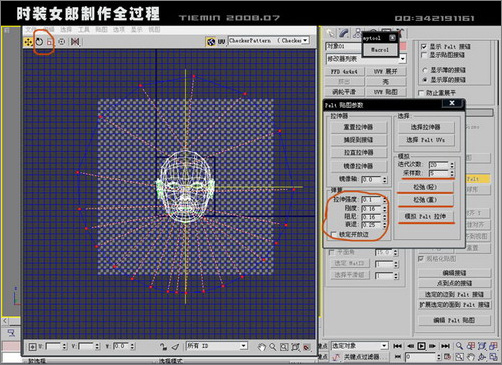Select the 显示厚的接缝 radio button
The height and width of the screenshot is (365, 502).
[425, 80]
